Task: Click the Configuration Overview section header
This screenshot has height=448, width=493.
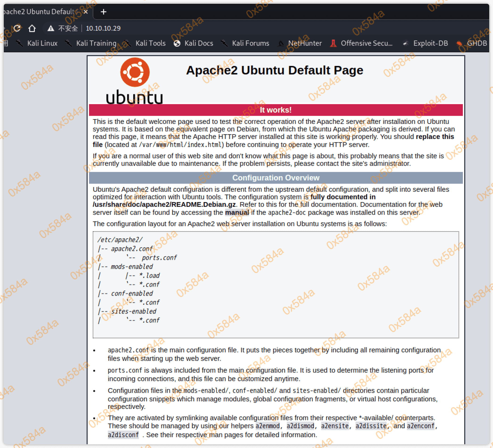Action: (276, 178)
